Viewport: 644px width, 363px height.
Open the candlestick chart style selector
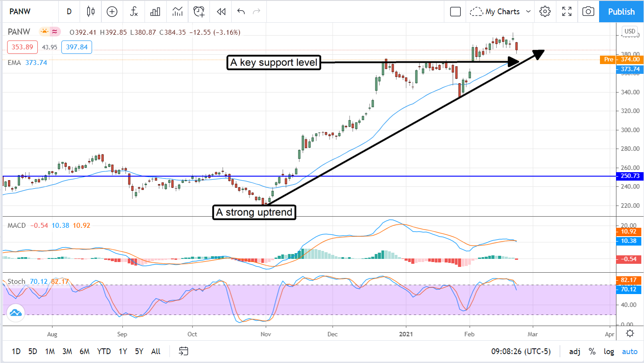[91, 12]
